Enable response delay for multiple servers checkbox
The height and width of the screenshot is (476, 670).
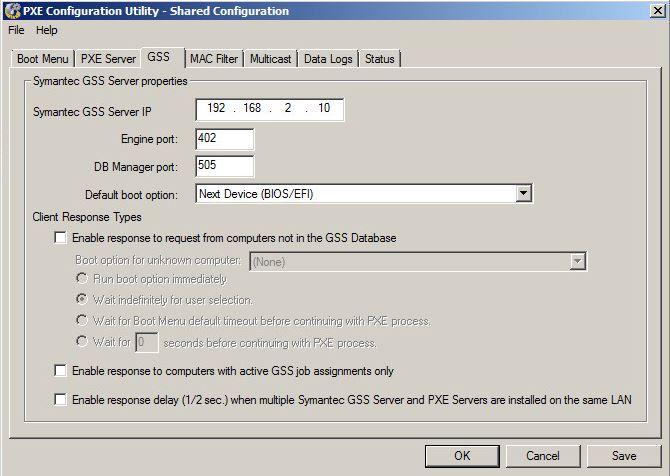tap(61, 400)
